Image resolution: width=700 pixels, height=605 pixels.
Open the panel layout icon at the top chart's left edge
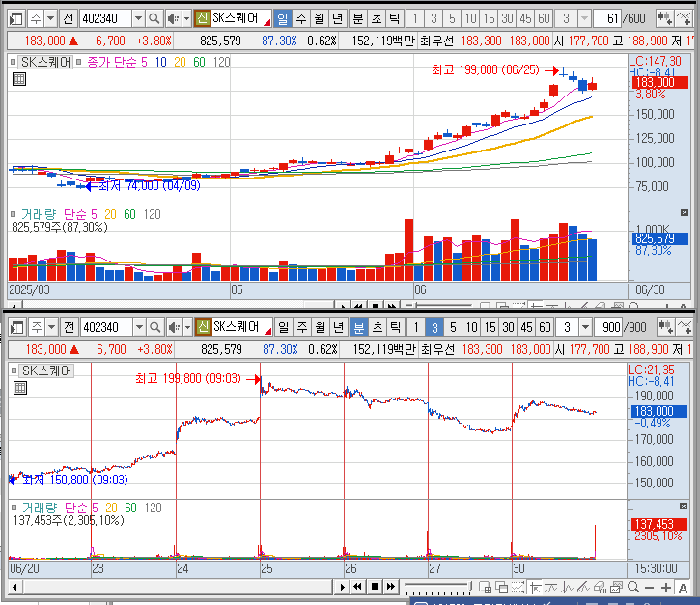(x=16, y=18)
